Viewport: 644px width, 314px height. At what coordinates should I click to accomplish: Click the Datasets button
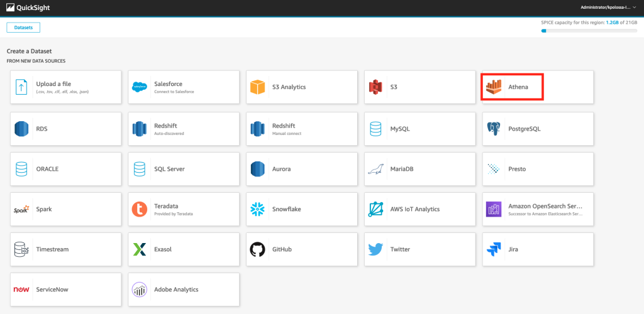pyautogui.click(x=23, y=28)
